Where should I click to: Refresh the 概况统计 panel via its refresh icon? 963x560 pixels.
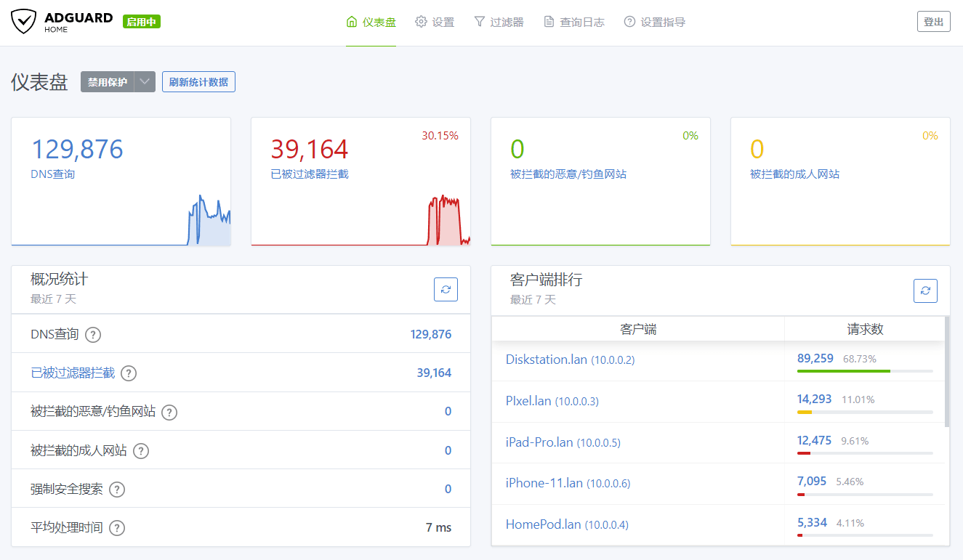click(446, 289)
